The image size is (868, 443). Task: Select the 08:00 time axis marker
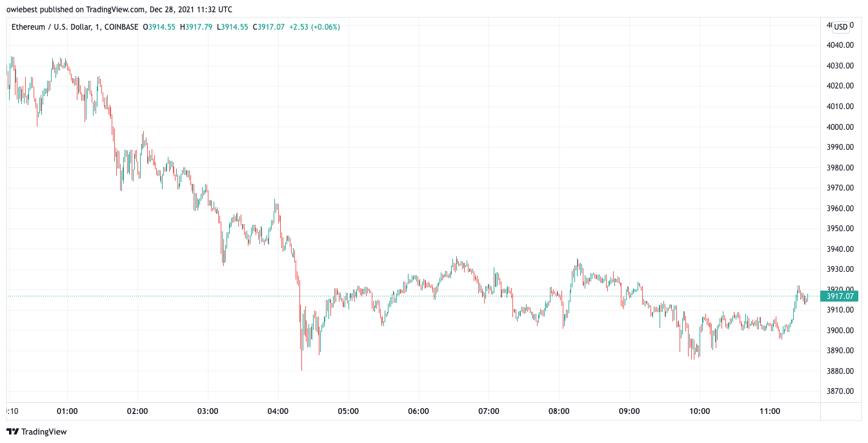pyautogui.click(x=559, y=411)
